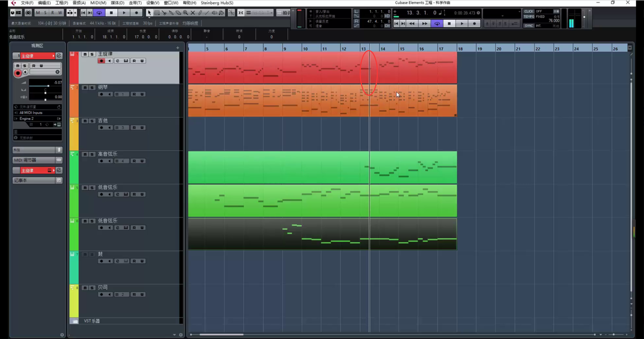The height and width of the screenshot is (339, 644).
Task: Click the add track plus icon
Action: 178,48
